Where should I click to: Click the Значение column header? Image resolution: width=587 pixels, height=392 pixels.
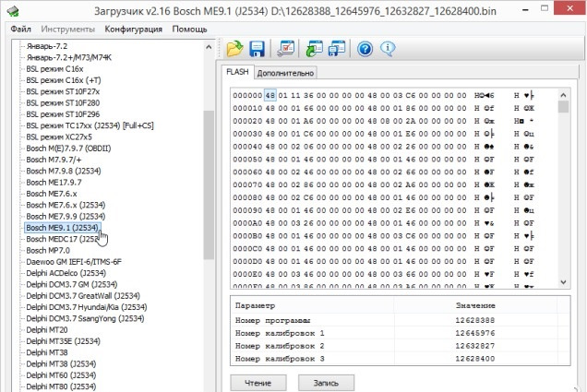coord(475,305)
